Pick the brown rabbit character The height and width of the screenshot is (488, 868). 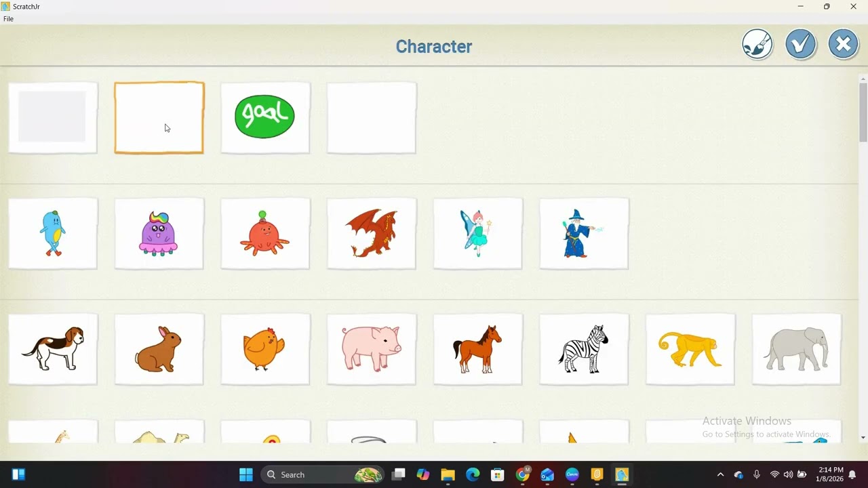click(159, 348)
